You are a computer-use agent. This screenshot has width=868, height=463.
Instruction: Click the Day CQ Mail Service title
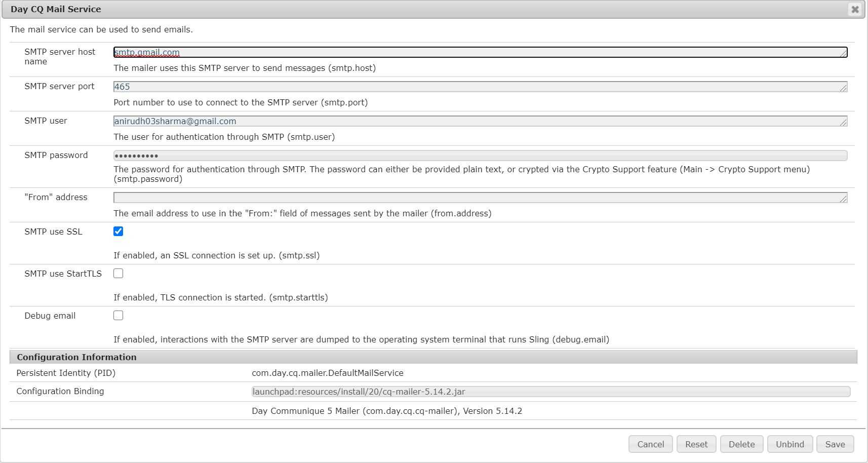(56, 9)
